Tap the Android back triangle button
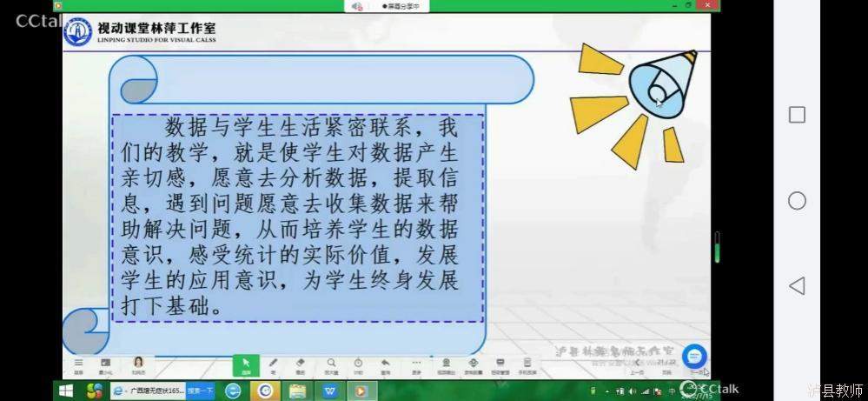The height and width of the screenshot is (401, 868). point(797,286)
